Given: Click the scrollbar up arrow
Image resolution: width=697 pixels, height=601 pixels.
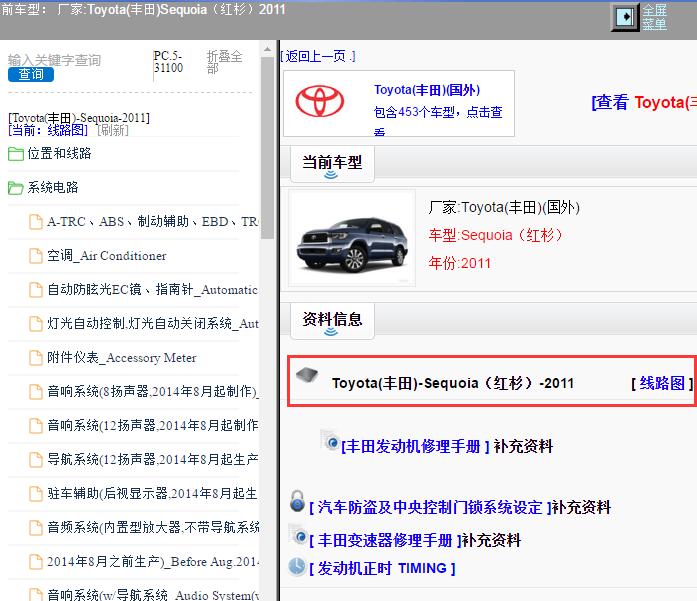Looking at the screenshot, I should 267,49.
